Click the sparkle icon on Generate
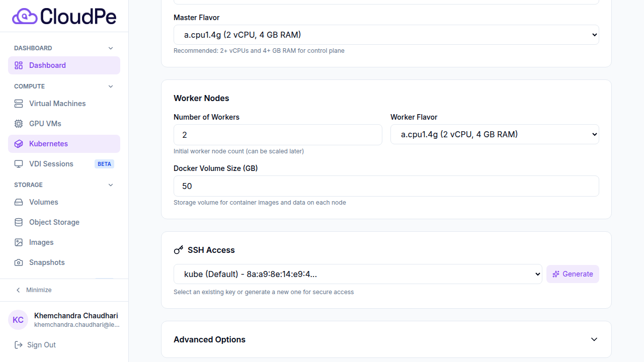 [x=556, y=274]
